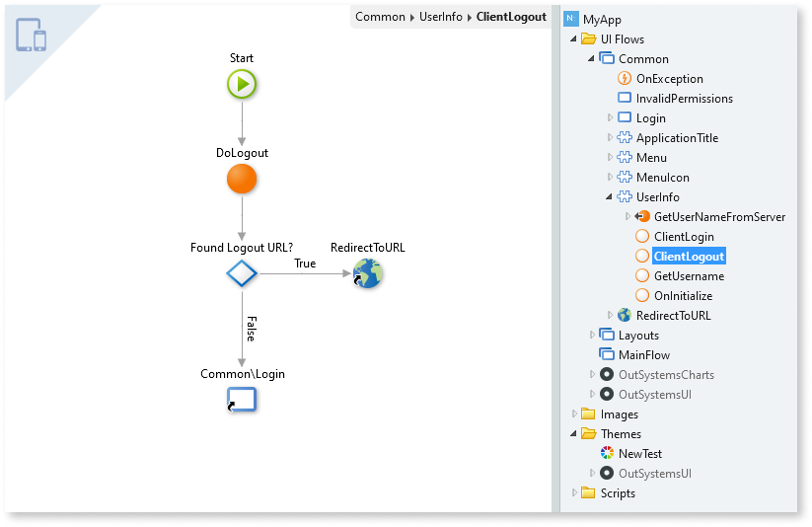Collapse the UI Flows folder

tap(574, 39)
